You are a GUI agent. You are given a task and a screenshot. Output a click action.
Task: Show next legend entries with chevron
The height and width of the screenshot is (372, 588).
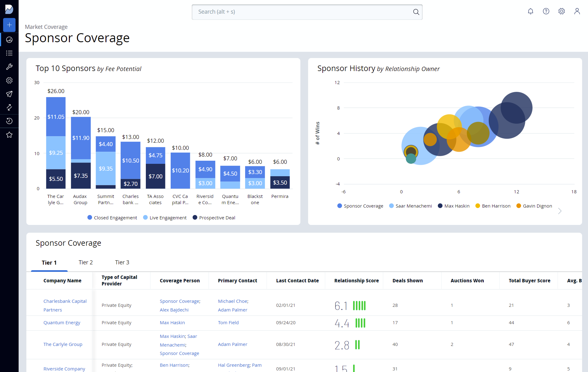[560, 211]
